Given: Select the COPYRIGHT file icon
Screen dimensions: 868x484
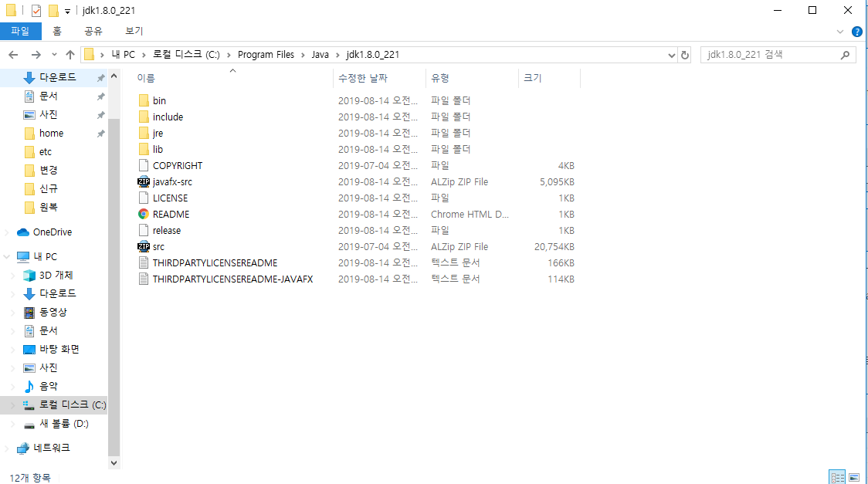Looking at the screenshot, I should (144, 165).
